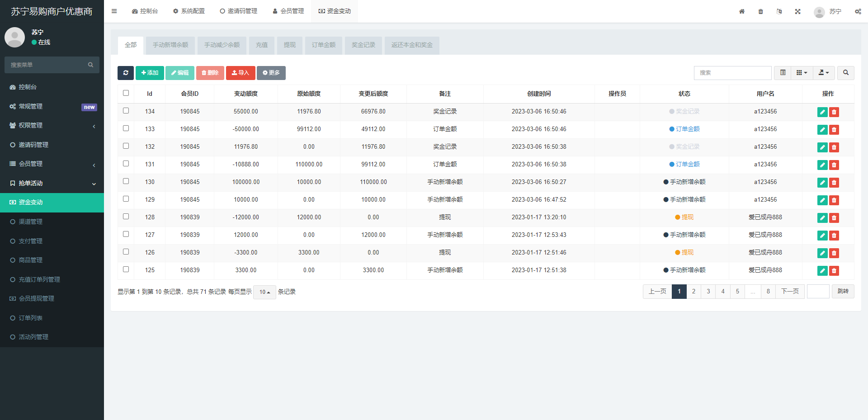Image resolution: width=868 pixels, height=420 pixels.
Task: Open the page size dropdown showing 10
Action: [264, 292]
